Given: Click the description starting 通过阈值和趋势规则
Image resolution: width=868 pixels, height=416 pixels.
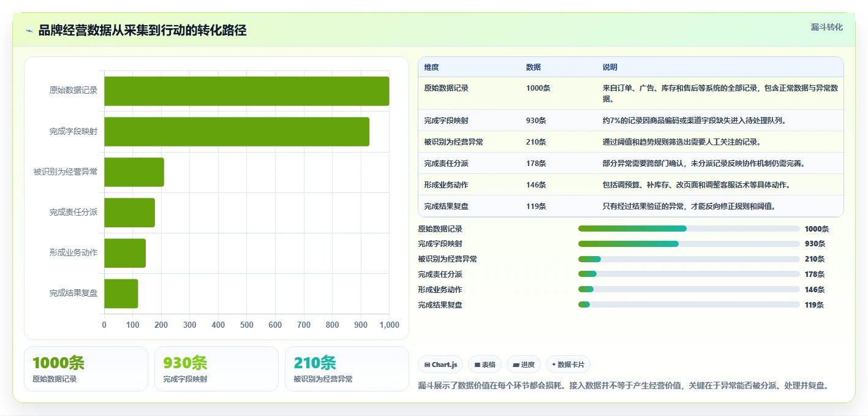Looking at the screenshot, I should click(681, 142).
